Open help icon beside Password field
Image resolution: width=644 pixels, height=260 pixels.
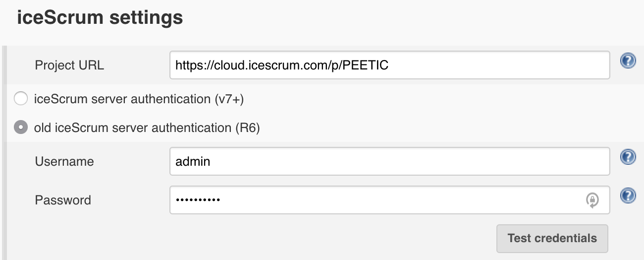[628, 196]
